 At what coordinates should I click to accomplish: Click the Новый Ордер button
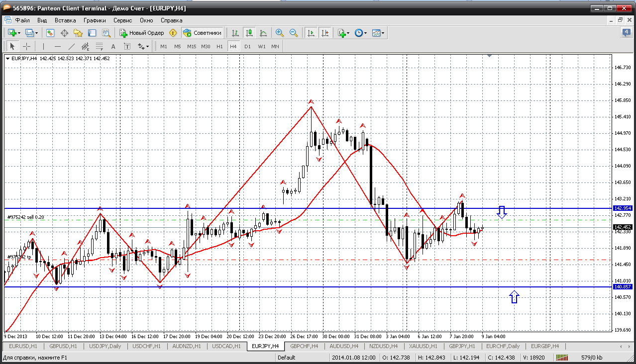coord(141,33)
